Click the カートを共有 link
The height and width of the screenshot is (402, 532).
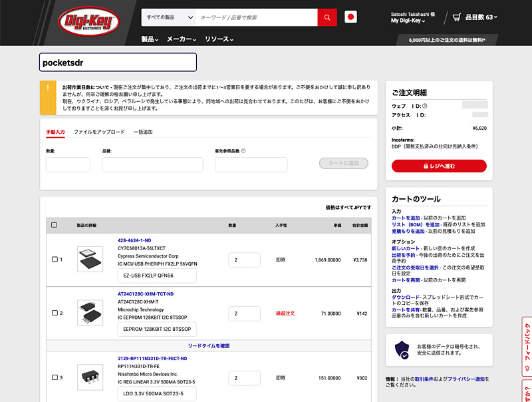(406, 309)
